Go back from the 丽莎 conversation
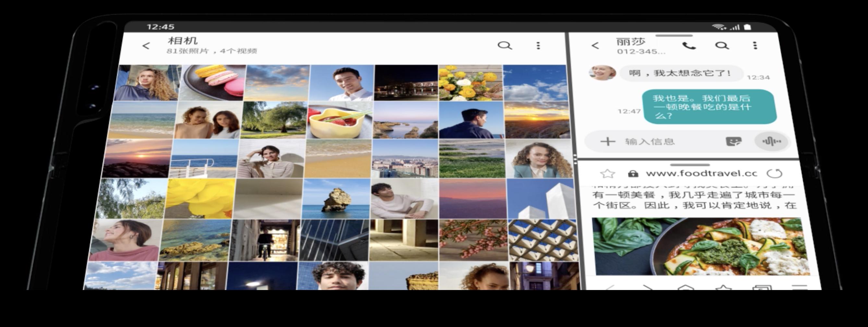This screenshot has height=327, width=868. pos(595,46)
